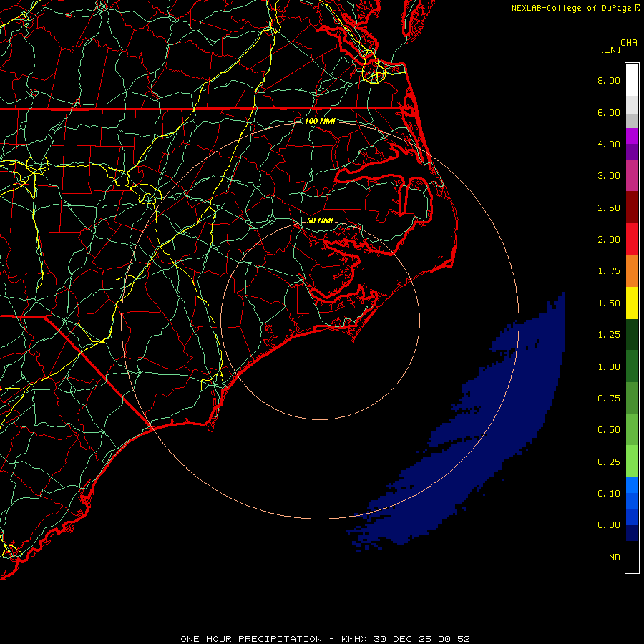Select the light blue 0.10 legend swatch
Viewport: 644px width, 644px height.
pos(632,485)
